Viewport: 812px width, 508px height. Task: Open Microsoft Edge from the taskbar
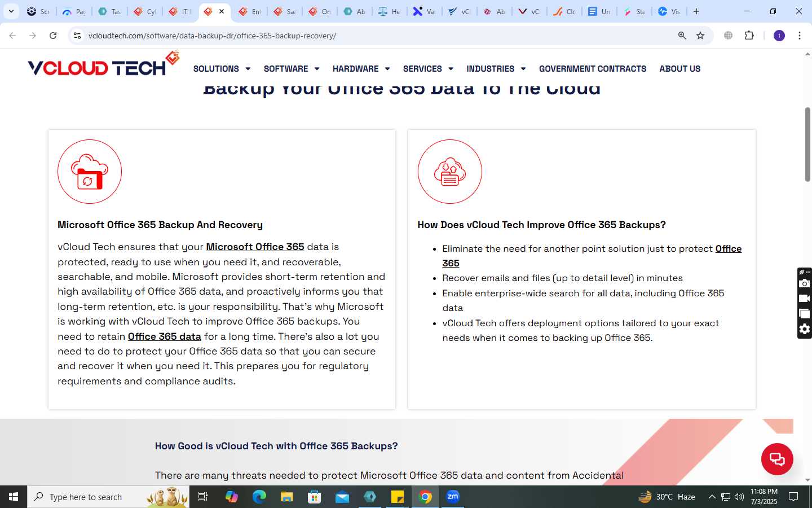point(259,497)
